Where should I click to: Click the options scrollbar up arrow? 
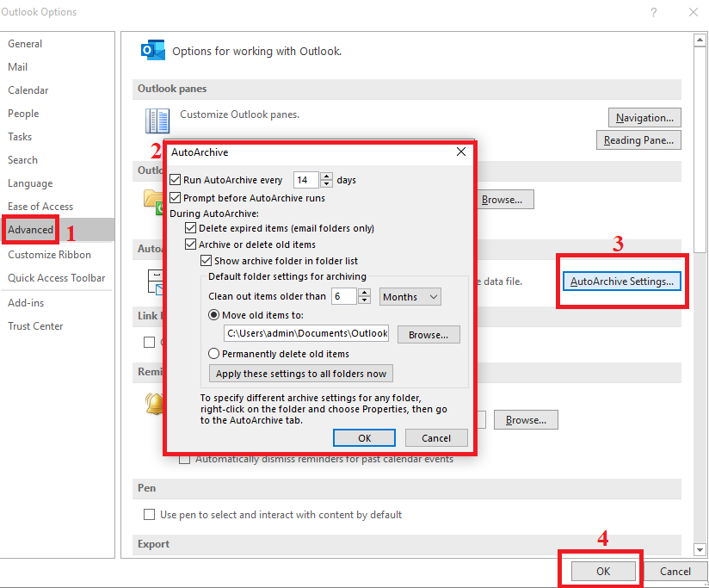pos(700,40)
